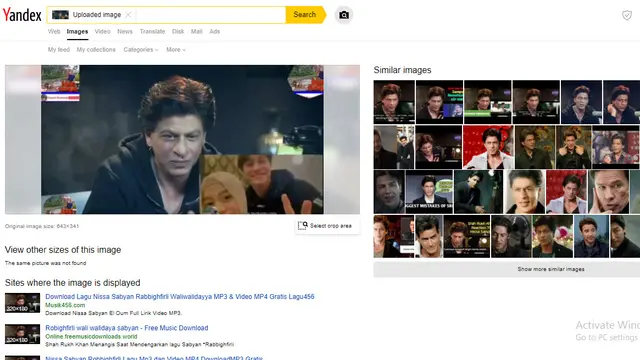Remove the Uploaded image chip with X
The width and height of the screenshot is (640, 360).
tap(128, 15)
